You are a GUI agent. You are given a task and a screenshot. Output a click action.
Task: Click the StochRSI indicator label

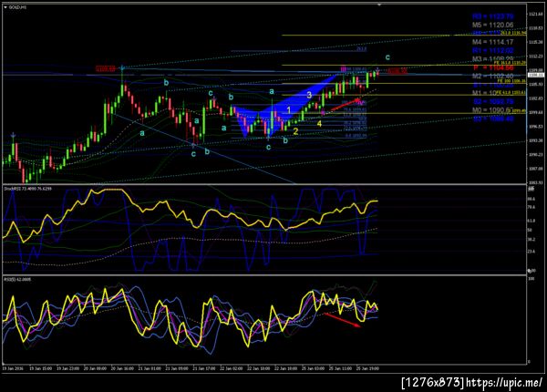click(x=28, y=189)
